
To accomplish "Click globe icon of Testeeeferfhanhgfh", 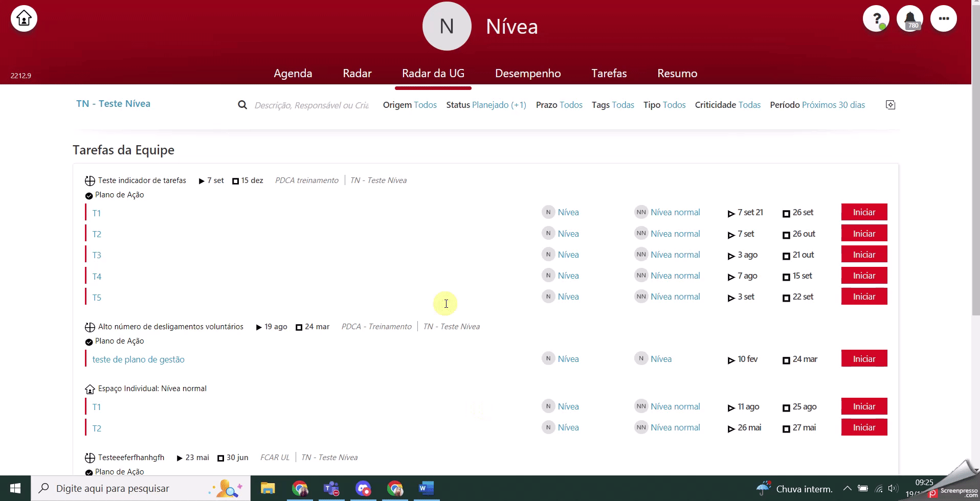I will (x=90, y=458).
